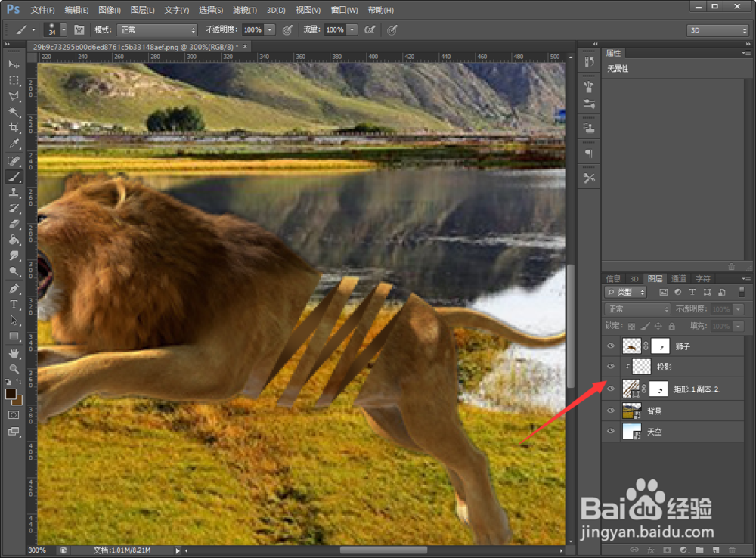Select the Clone Stamp tool
Viewport: 756px width, 558px height.
[14, 193]
